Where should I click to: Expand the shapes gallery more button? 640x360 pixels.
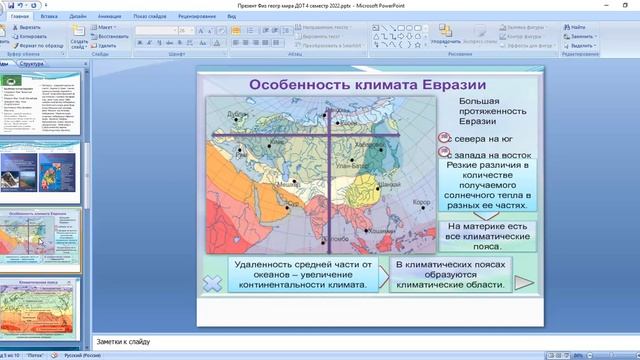click(426, 44)
